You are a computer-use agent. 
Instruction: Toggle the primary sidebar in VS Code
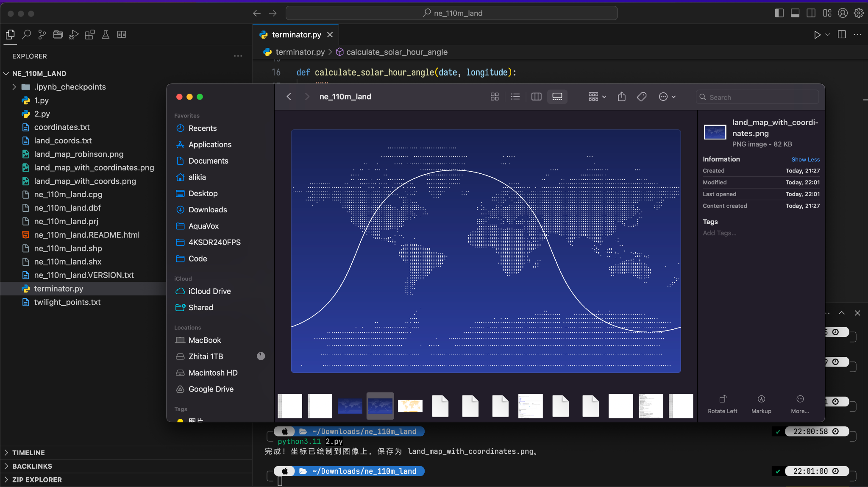tap(779, 13)
